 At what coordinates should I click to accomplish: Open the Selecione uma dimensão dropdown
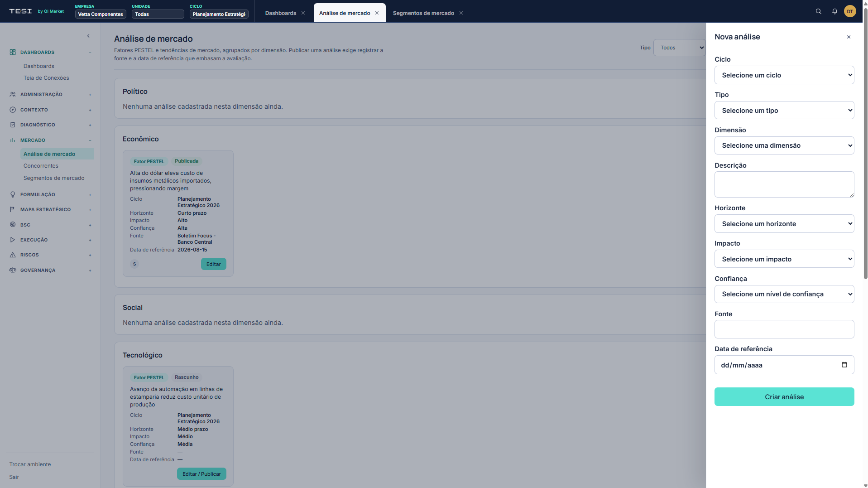point(784,145)
